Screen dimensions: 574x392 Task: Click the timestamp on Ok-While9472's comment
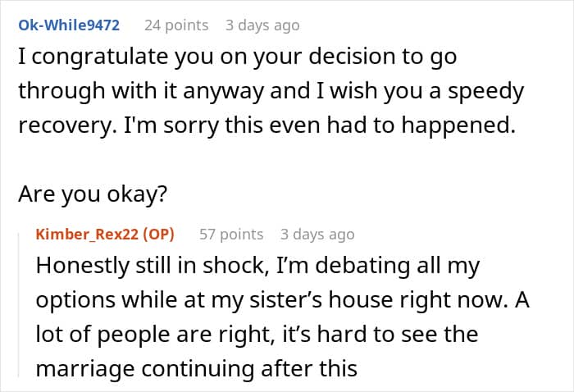[262, 25]
